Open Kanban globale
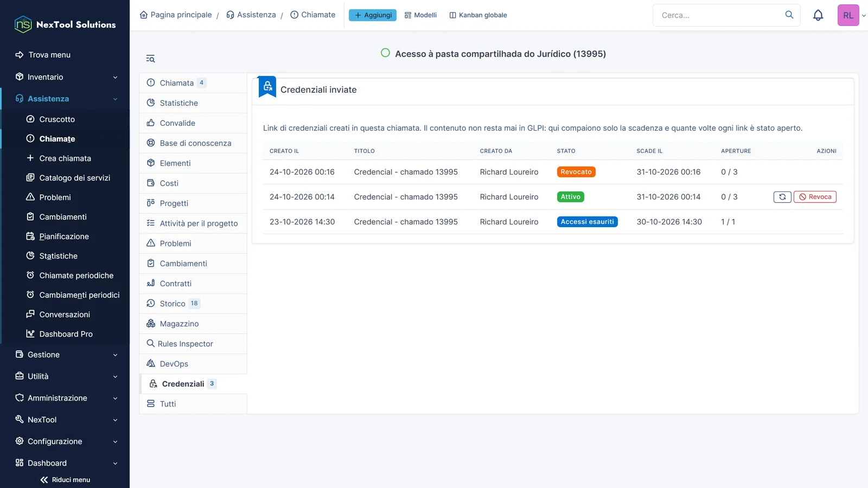Screen dimensions: 868x488 pyautogui.click(x=478, y=15)
